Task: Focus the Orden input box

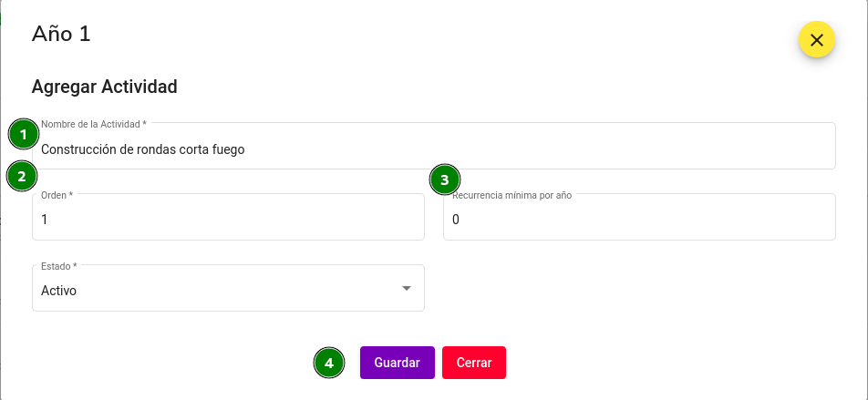Action: pyautogui.click(x=228, y=217)
